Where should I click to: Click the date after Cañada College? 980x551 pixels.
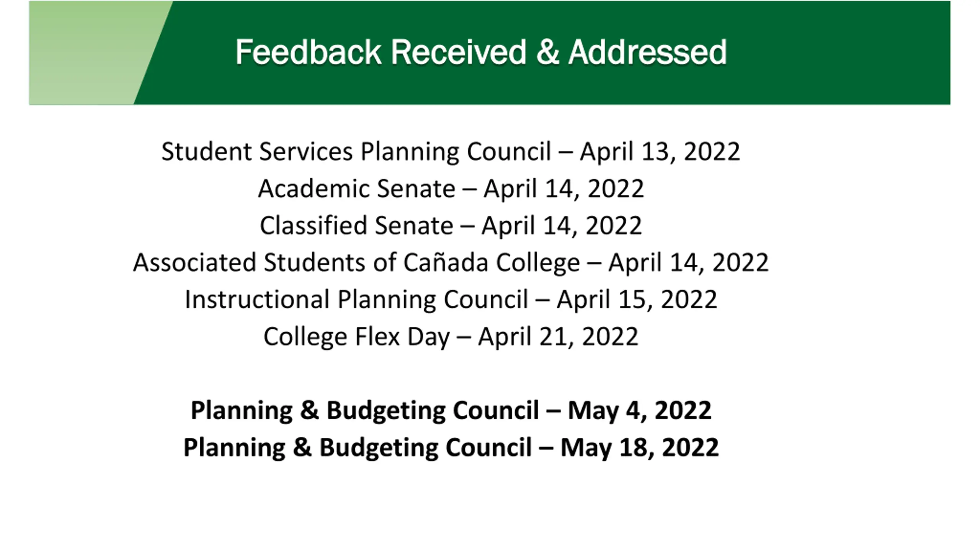coord(688,262)
